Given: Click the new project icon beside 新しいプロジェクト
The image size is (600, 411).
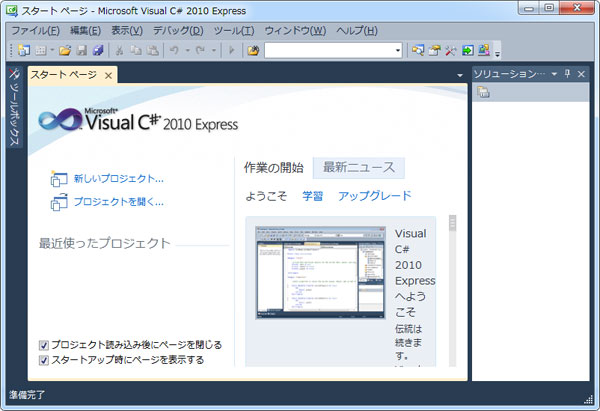Looking at the screenshot, I should [59, 179].
